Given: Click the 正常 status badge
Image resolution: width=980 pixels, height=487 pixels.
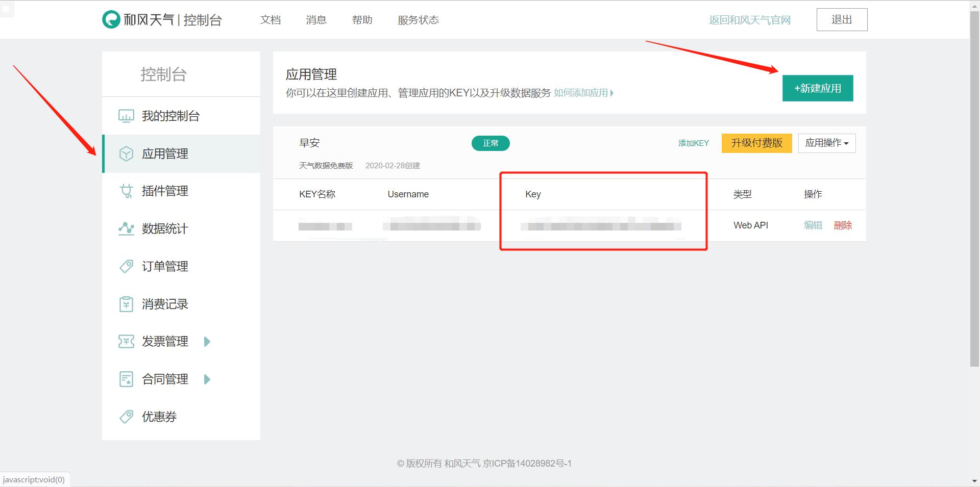Looking at the screenshot, I should coord(491,143).
